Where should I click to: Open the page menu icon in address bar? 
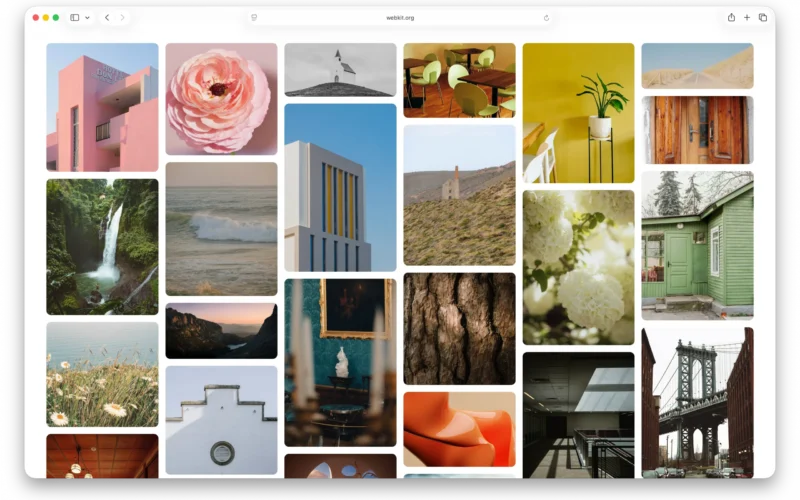click(x=254, y=17)
